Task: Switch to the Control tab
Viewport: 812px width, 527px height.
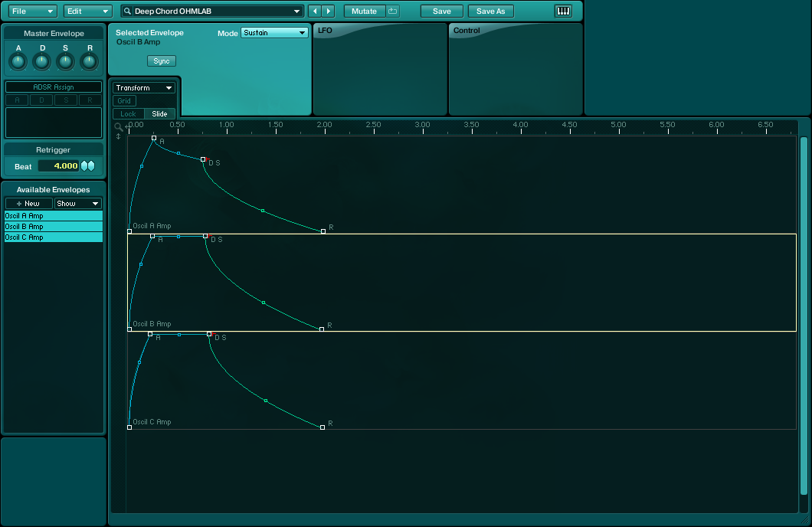Action: click(467, 31)
